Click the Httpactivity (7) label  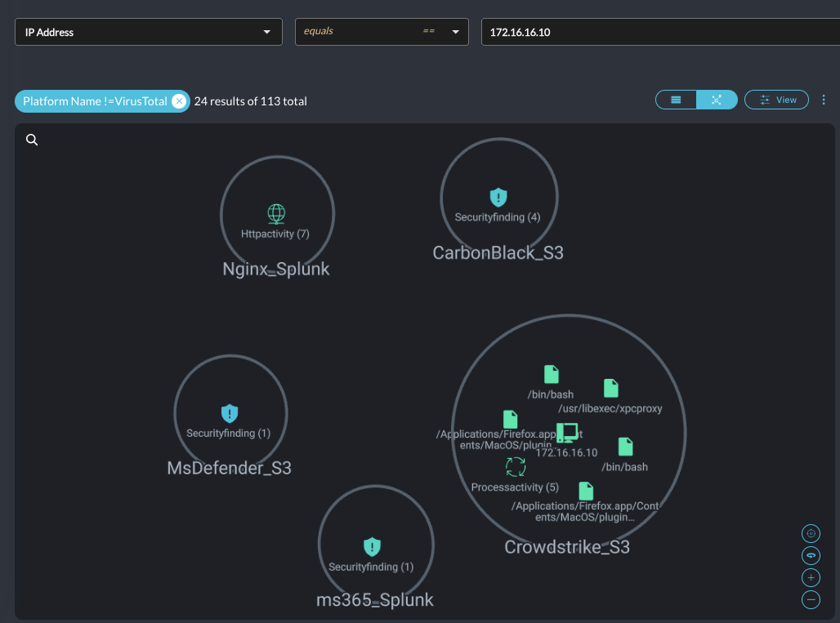[x=275, y=234]
